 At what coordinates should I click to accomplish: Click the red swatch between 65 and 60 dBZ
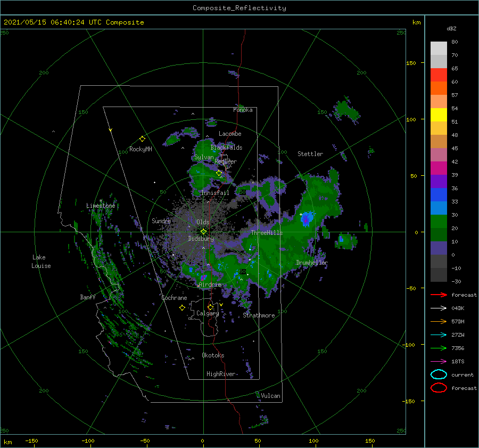click(x=439, y=75)
